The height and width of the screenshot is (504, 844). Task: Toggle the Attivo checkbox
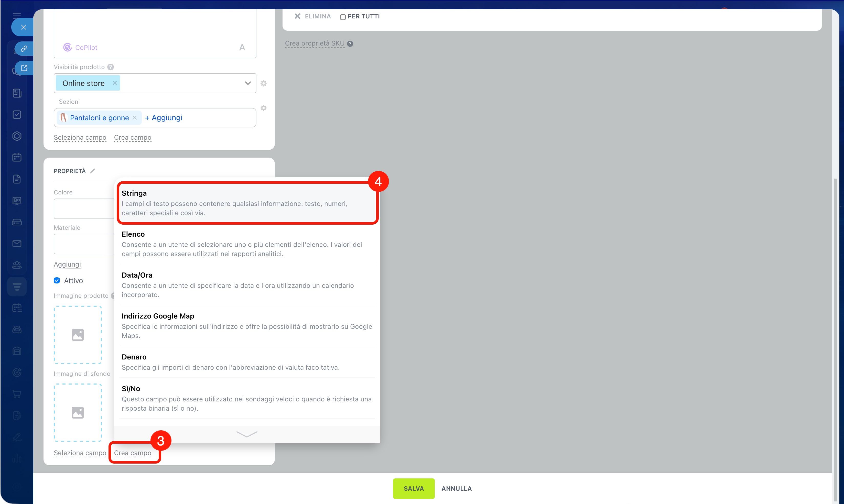pos(57,281)
